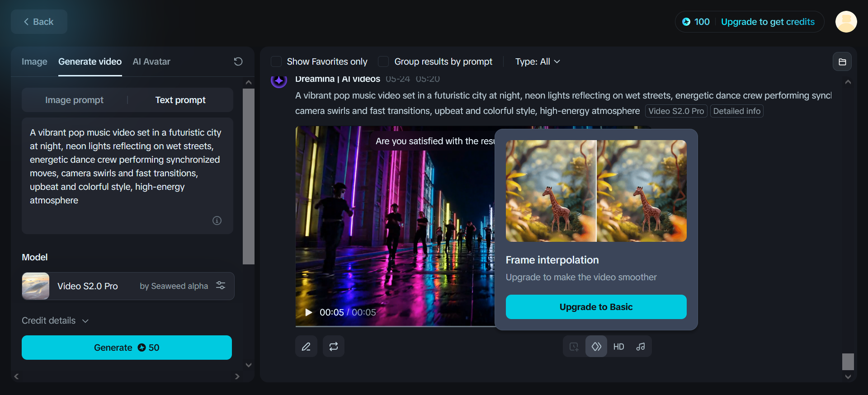Image resolution: width=868 pixels, height=395 pixels.
Task: Click the model preview thumbnail
Action: tap(36, 286)
